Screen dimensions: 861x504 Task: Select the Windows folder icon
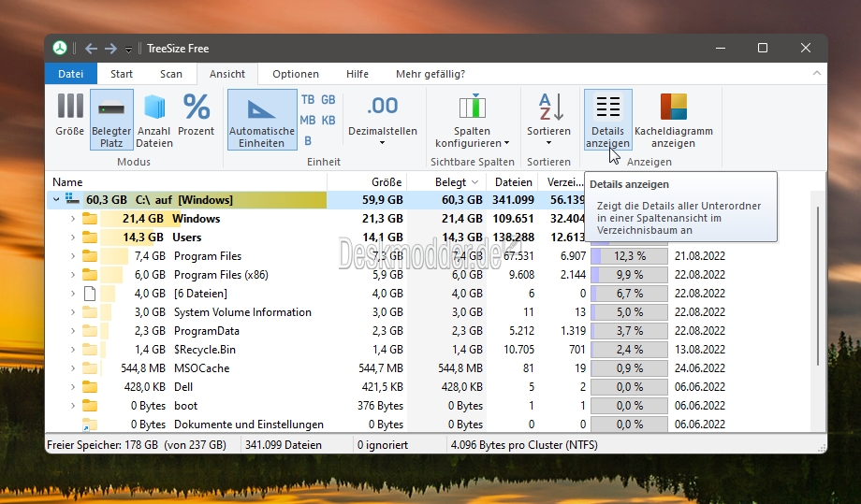click(90, 219)
